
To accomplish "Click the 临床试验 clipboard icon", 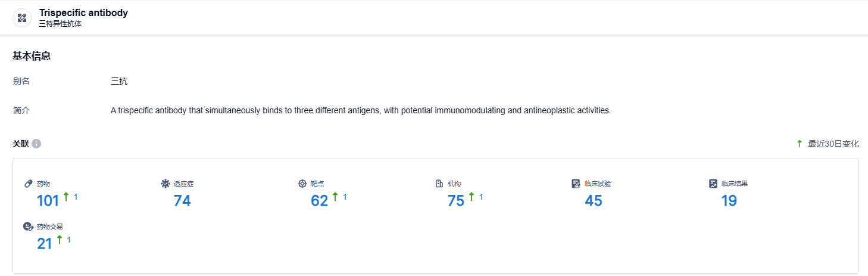I will coord(576,184).
